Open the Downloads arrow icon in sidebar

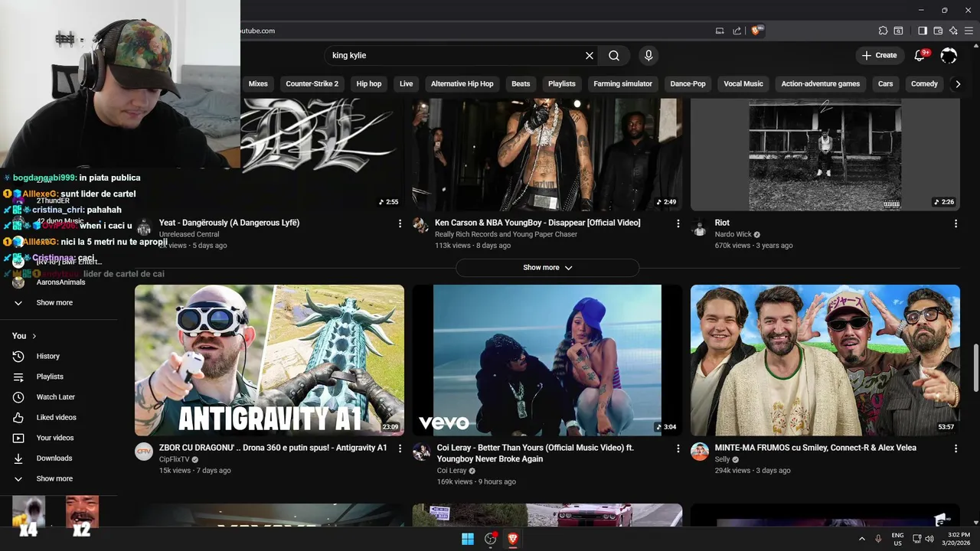[x=18, y=458]
